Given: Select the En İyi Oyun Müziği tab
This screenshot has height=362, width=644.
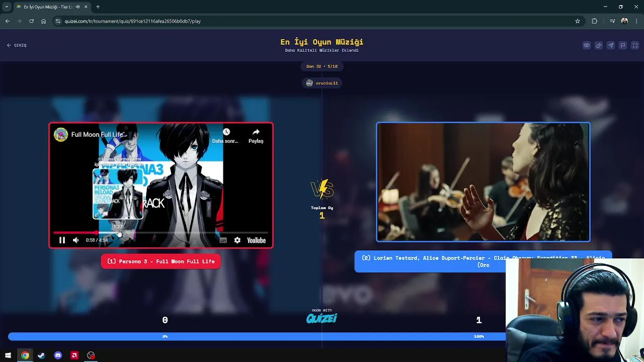Looking at the screenshot, I should [52, 7].
